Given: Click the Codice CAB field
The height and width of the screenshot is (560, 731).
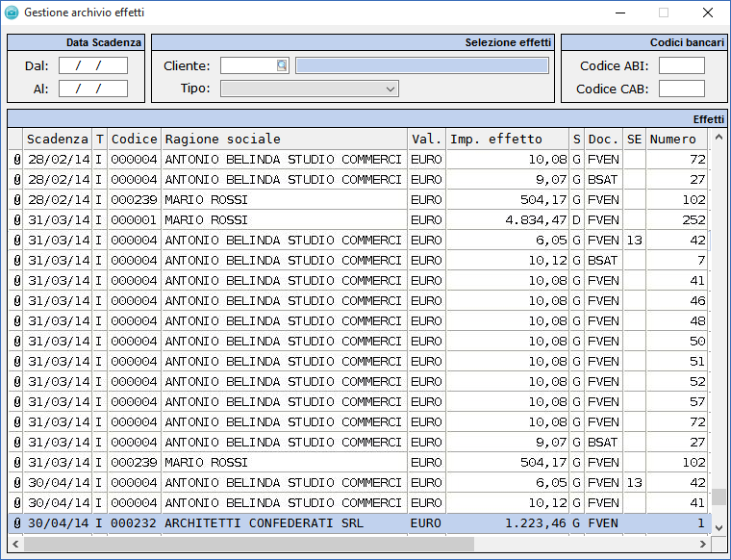Looking at the screenshot, I should (682, 89).
